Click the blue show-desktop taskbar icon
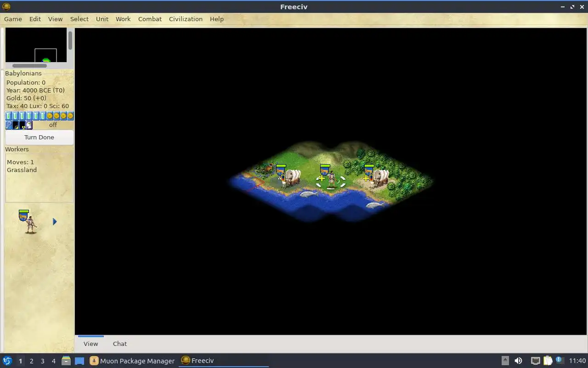588x368 pixels. point(79,361)
